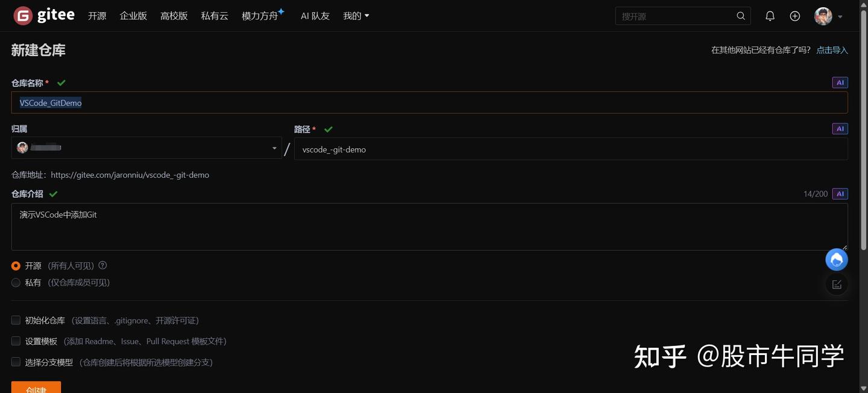Select the 私有 radio button
This screenshot has height=393, width=868.
click(x=16, y=282)
